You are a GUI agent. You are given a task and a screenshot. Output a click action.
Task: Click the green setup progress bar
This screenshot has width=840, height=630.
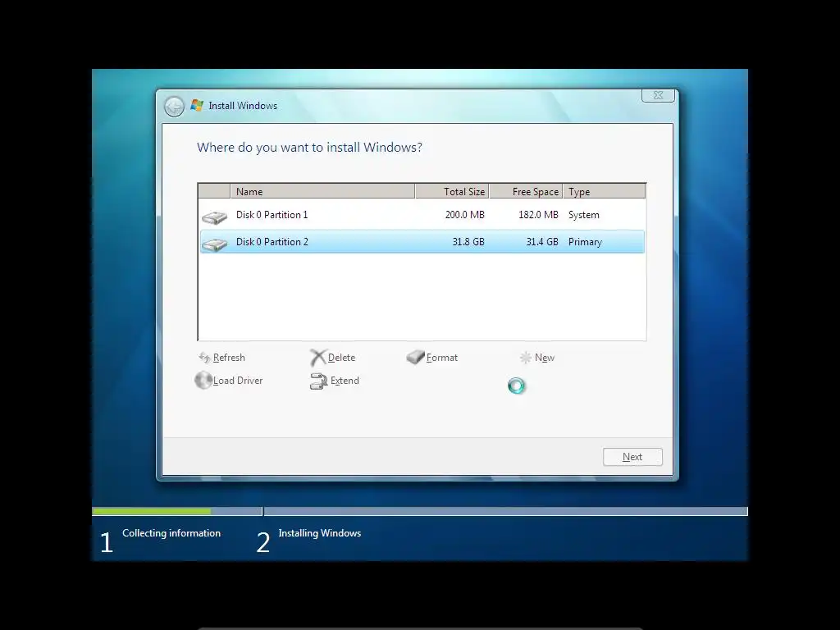point(152,512)
